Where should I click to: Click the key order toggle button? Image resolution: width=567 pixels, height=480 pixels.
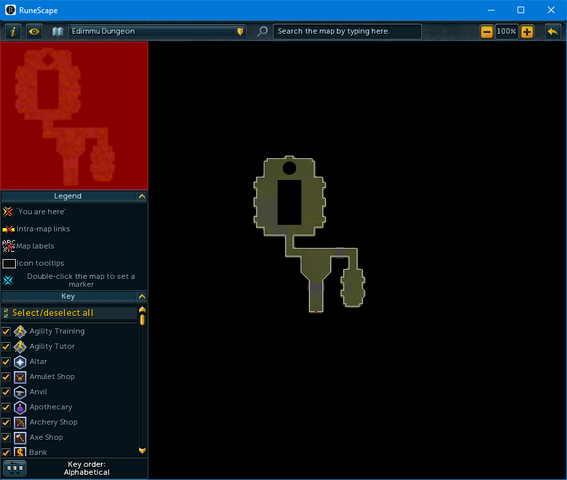tap(14, 468)
